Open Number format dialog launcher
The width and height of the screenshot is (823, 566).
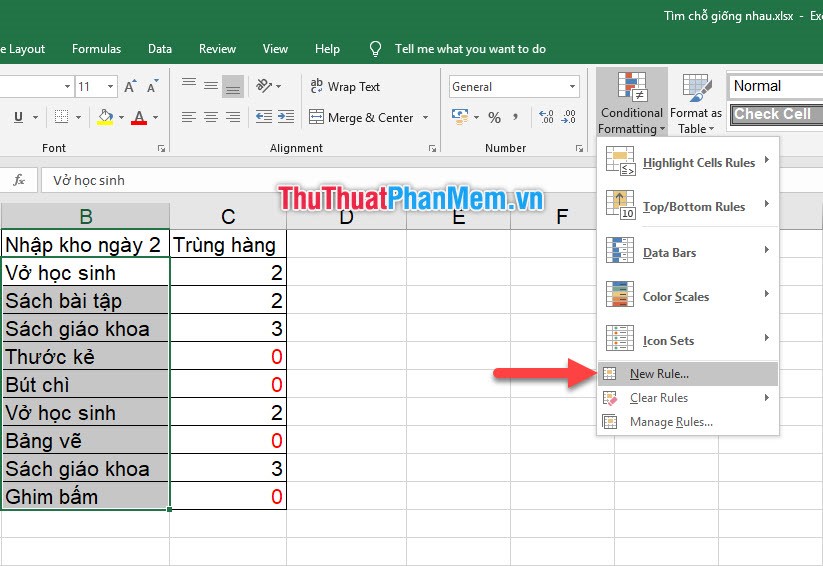click(579, 149)
